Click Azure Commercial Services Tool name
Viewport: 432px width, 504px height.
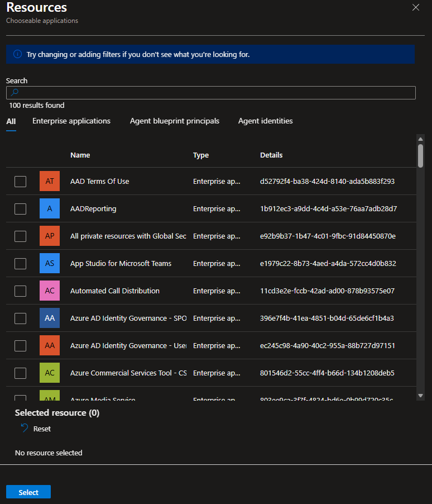pos(128,373)
